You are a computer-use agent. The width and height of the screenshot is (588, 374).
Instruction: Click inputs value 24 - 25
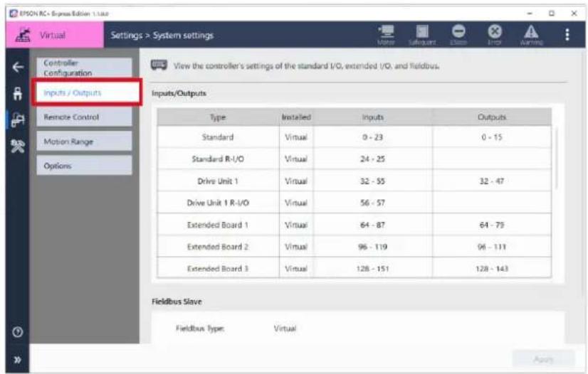click(373, 159)
